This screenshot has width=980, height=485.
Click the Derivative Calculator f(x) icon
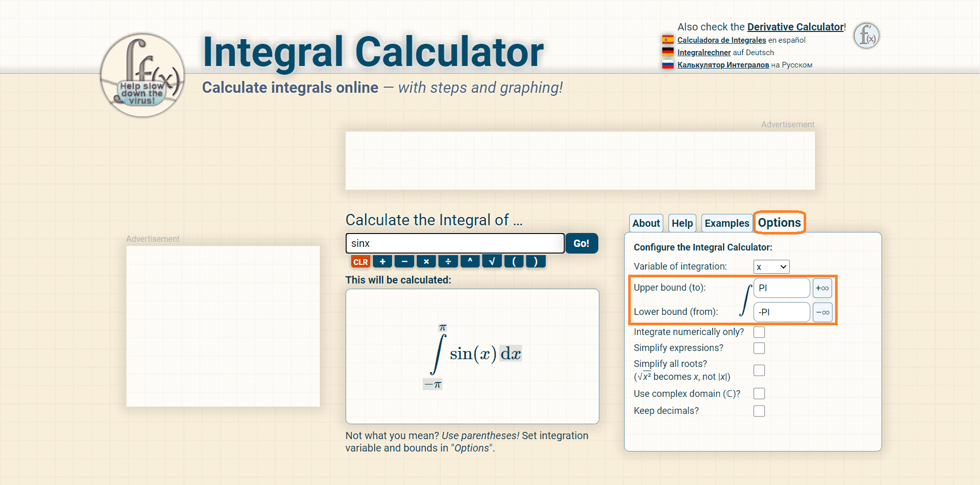pyautogui.click(x=867, y=36)
